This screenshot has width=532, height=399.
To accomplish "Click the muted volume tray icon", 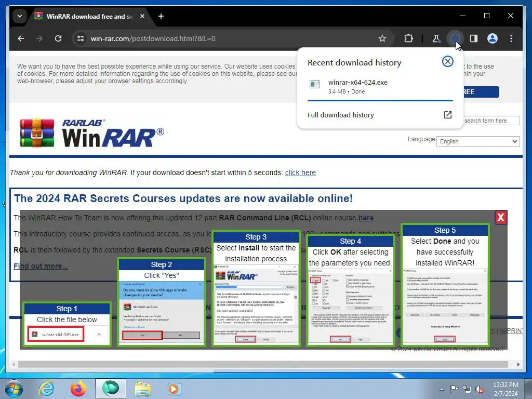I will pos(480,390).
